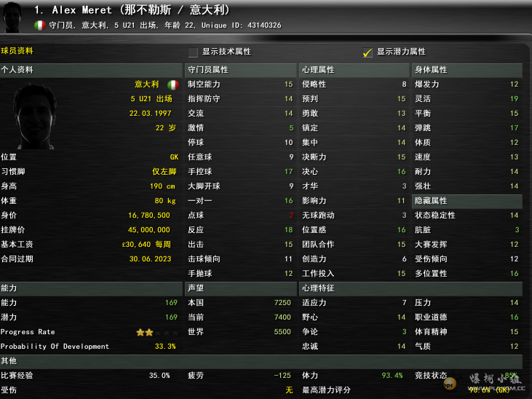Click the 基本工资 wage value
The image size is (532, 399).
[146, 245]
